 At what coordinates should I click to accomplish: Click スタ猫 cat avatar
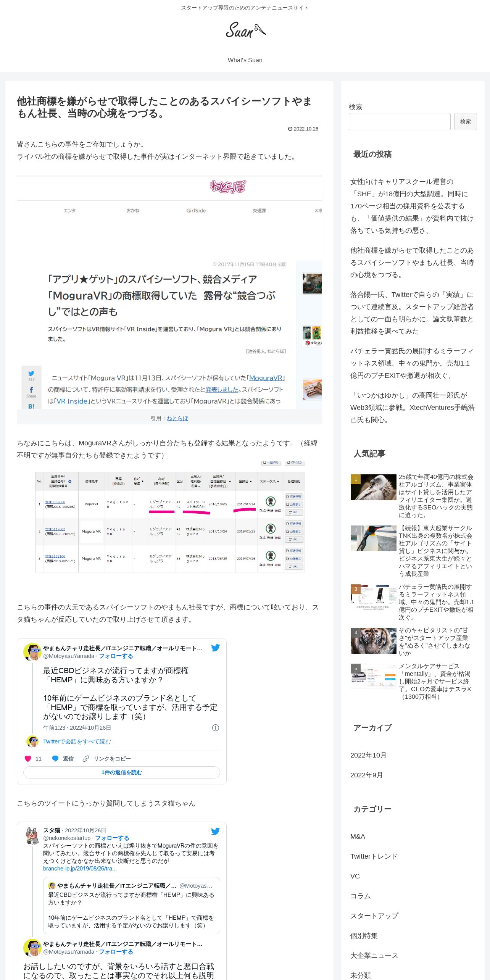(x=32, y=836)
